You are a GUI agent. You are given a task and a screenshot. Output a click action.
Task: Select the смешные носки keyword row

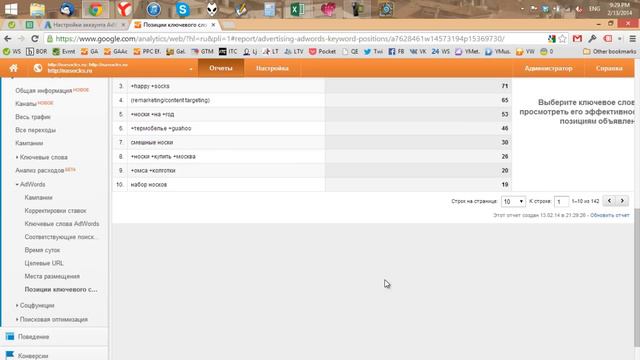[312, 142]
